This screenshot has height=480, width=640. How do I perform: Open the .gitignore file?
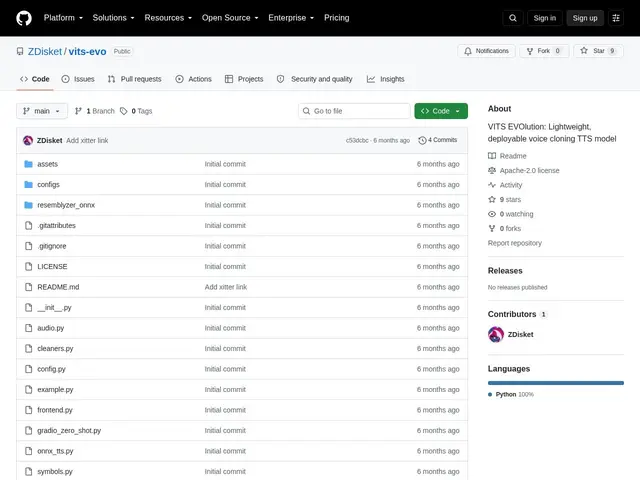click(x=52, y=246)
